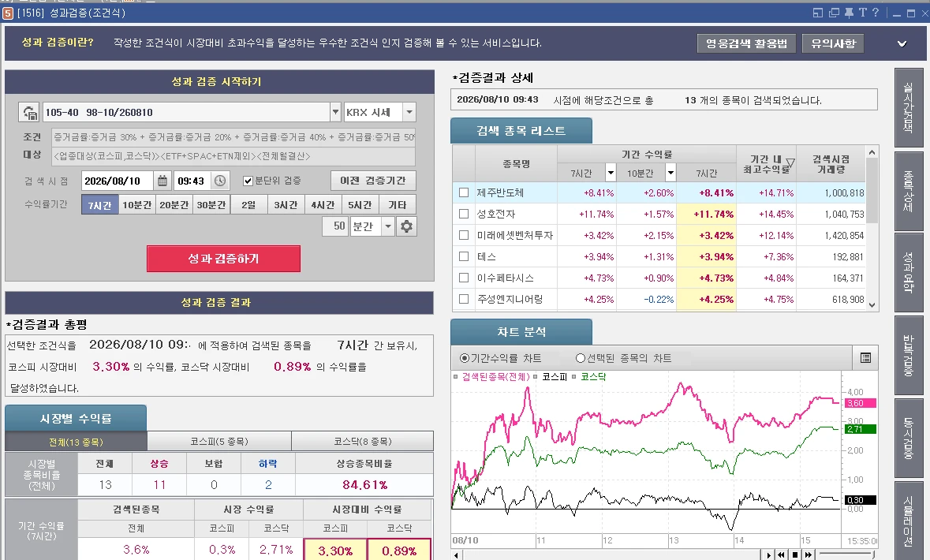Collapse the top info banner chevron

[x=902, y=43]
